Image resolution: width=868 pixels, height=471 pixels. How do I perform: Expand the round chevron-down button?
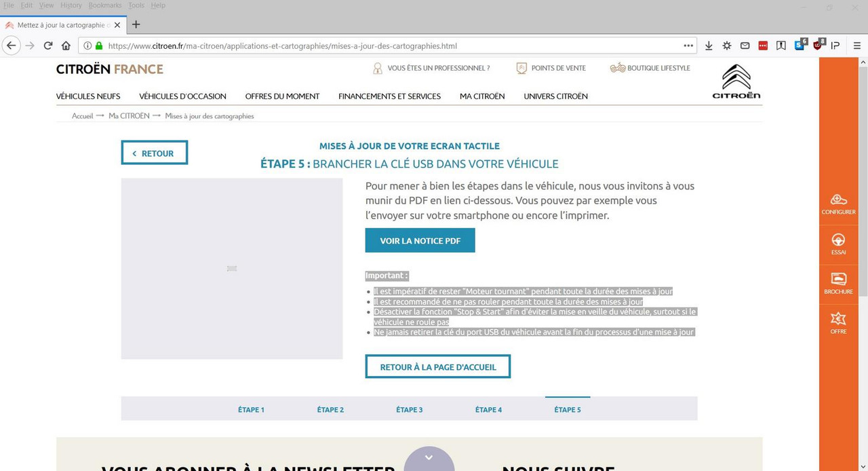[429, 459]
